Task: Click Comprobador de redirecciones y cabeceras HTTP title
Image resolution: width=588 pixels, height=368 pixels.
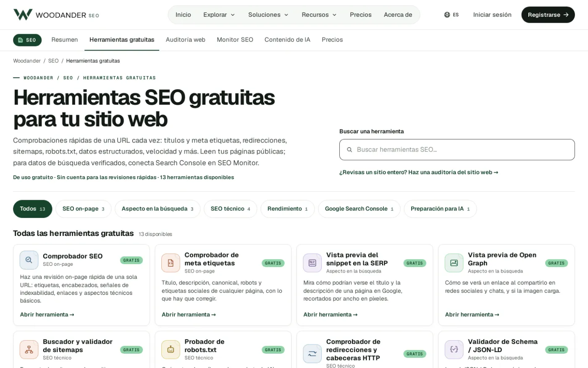Action: point(353,350)
